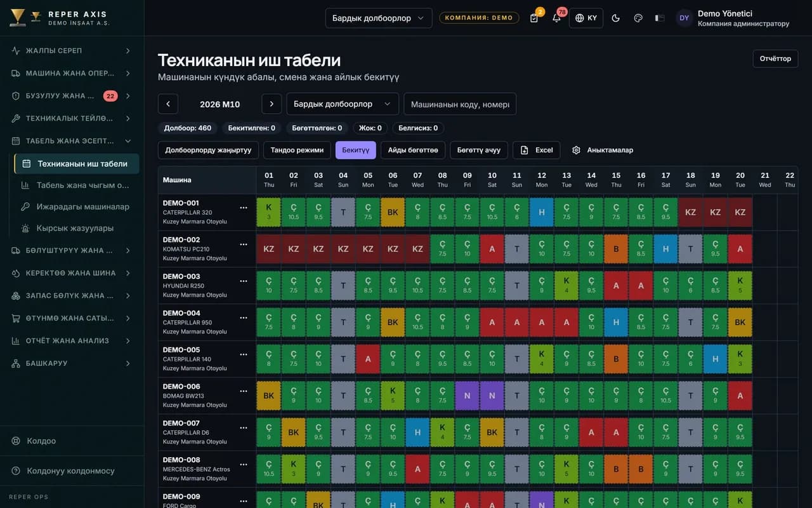Go to previous month arrow
The image size is (812, 508).
pyautogui.click(x=168, y=104)
